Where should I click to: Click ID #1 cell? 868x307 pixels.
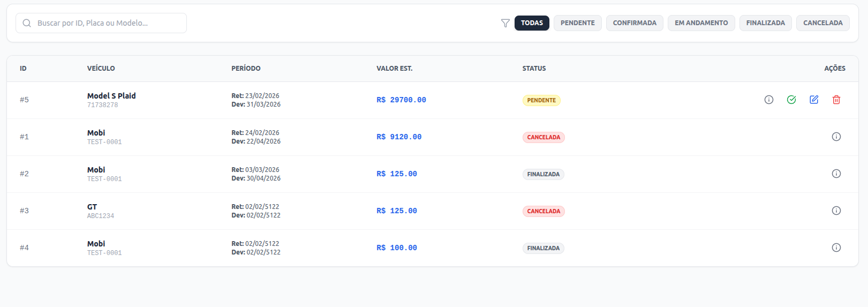pos(24,137)
